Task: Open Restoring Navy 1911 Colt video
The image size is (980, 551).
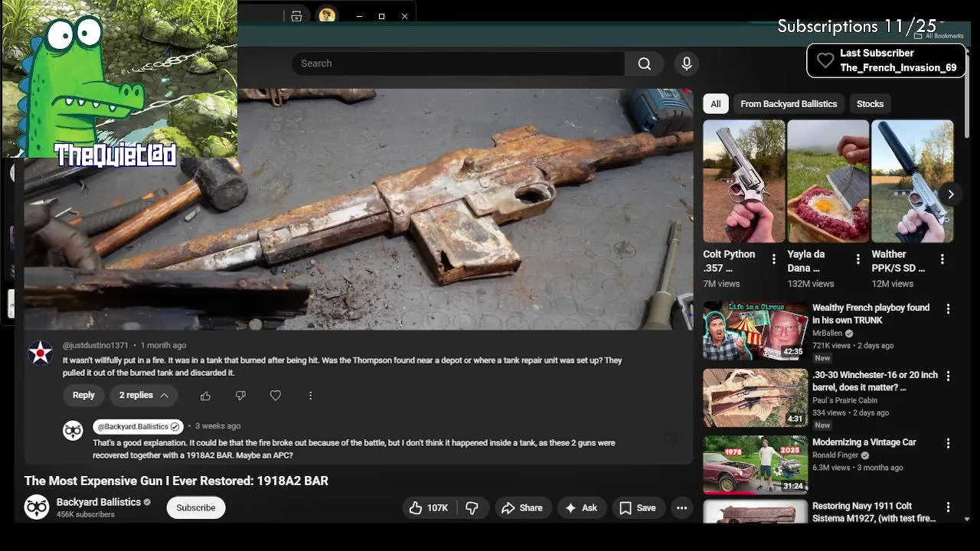Action: [x=874, y=512]
